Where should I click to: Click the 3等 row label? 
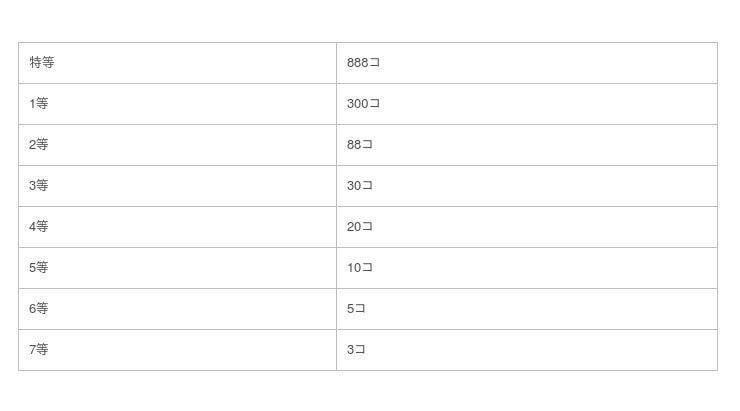point(39,186)
